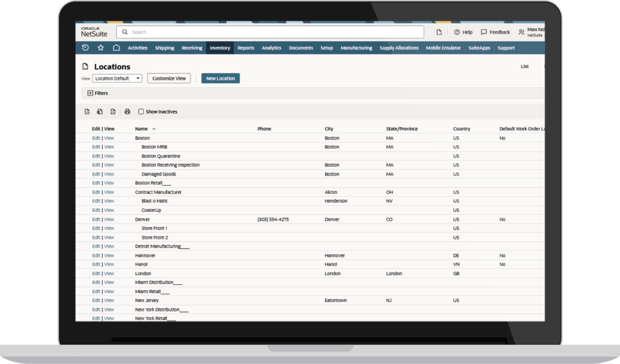This screenshot has height=364, width=620.
Task: Open Feedback from the top bar
Action: click(x=495, y=32)
